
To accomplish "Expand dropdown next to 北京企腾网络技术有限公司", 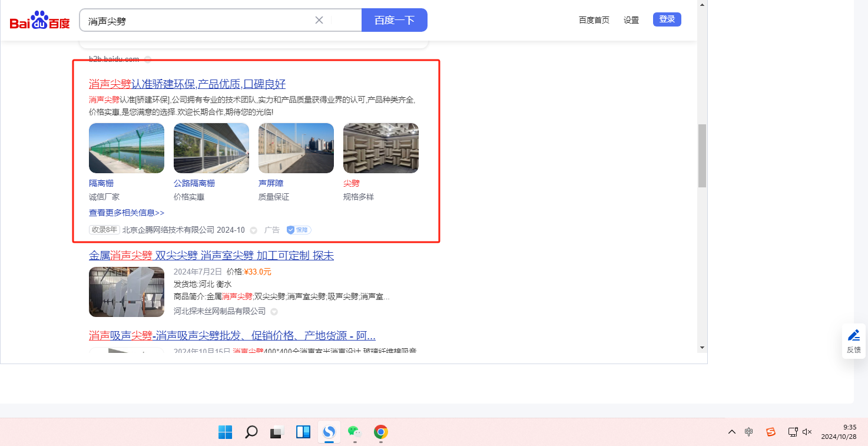I will [x=254, y=230].
